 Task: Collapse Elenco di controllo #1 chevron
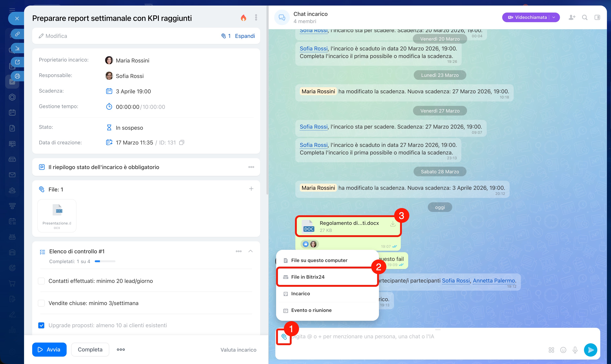tap(251, 251)
